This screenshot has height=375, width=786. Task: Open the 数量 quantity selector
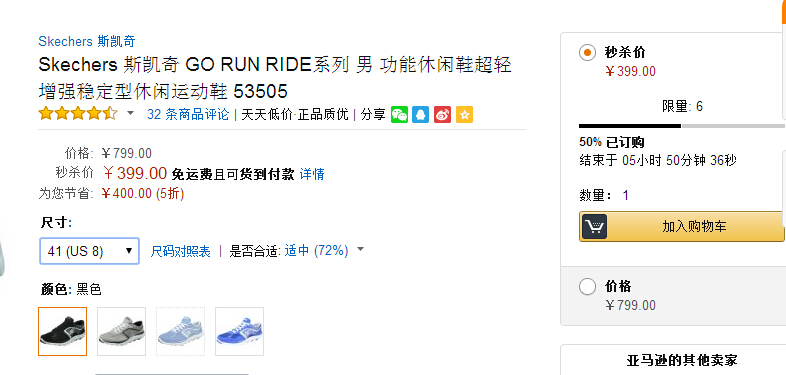625,195
